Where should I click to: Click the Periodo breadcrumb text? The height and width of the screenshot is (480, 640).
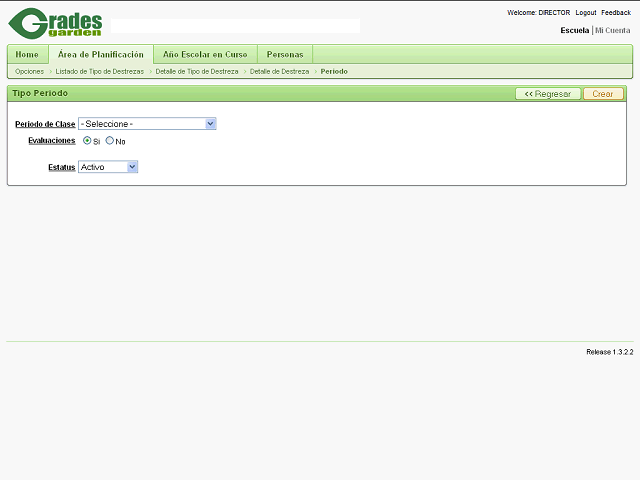pos(334,71)
